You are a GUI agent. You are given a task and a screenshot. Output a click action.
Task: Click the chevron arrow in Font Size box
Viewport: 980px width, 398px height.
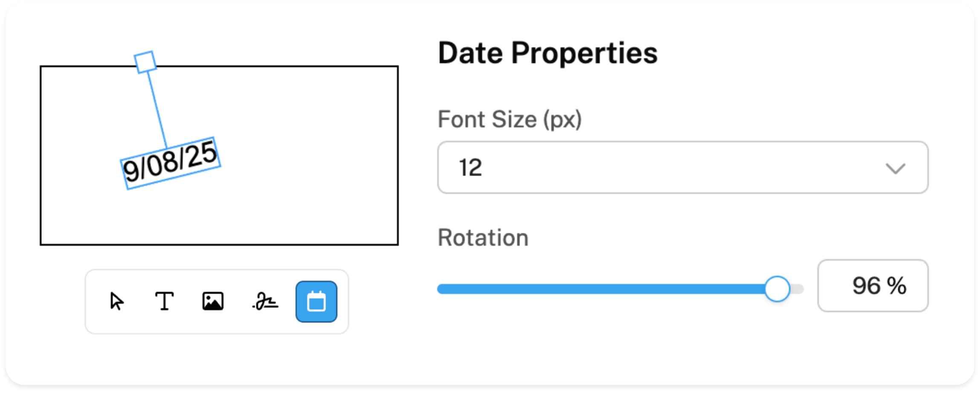[895, 168]
